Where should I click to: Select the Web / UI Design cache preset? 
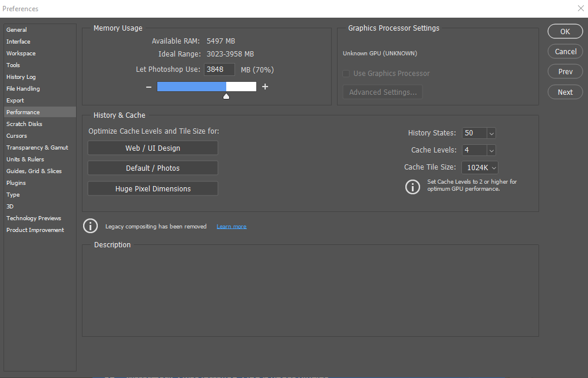pos(153,148)
